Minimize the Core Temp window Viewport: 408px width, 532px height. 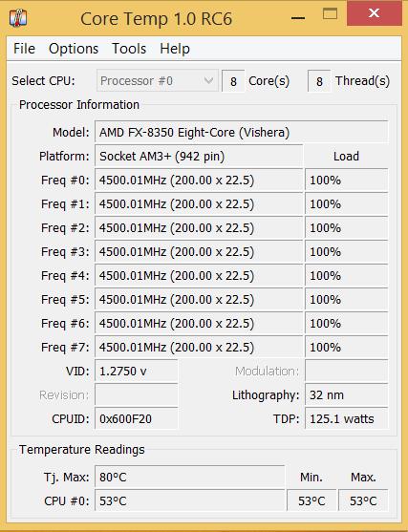[x=298, y=17]
